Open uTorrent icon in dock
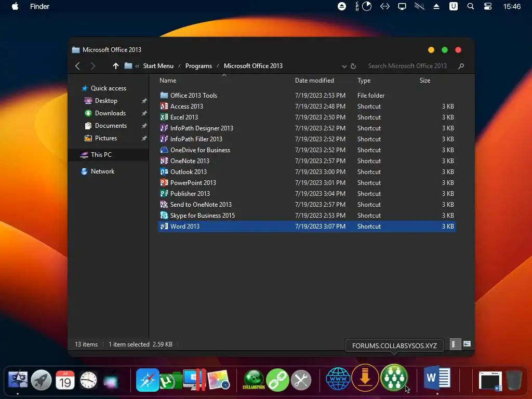Viewport: 532px width, 399px height. [x=170, y=381]
